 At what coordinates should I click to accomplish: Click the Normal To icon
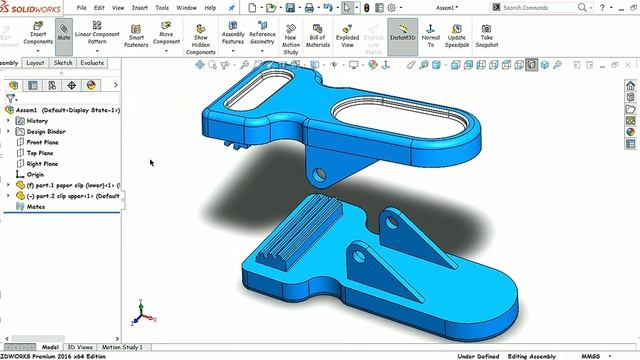coord(431,36)
